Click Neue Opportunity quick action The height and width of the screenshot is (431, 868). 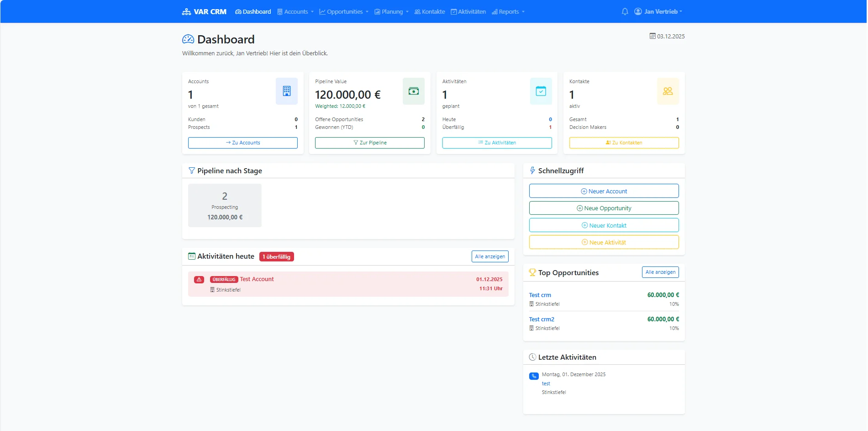[x=604, y=208]
